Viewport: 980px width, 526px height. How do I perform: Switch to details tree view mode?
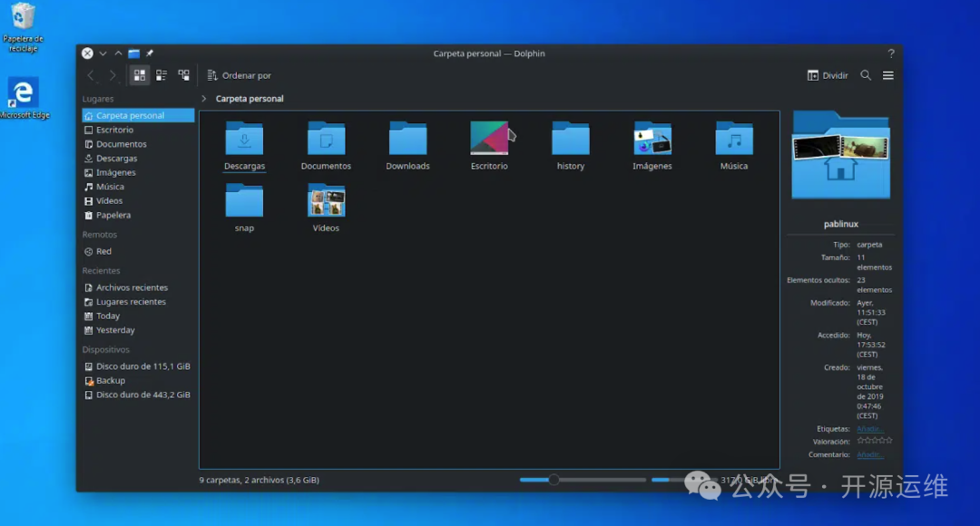tap(184, 75)
